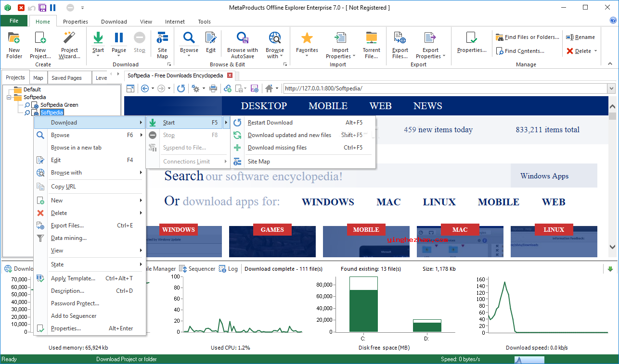Collapse the Softpedia folder in tree
The image size is (619, 364).
(x=9, y=97)
